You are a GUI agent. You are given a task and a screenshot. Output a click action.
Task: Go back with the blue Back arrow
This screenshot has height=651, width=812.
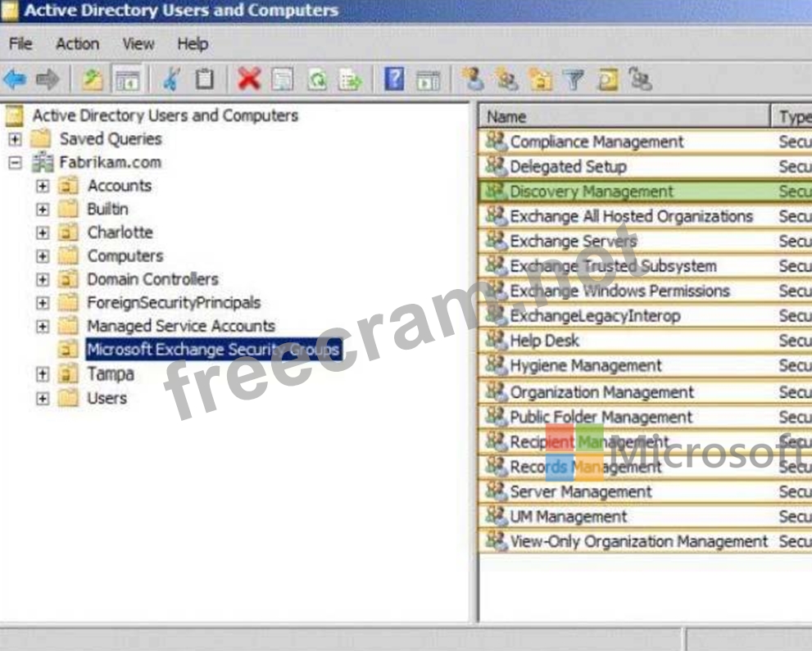15,79
